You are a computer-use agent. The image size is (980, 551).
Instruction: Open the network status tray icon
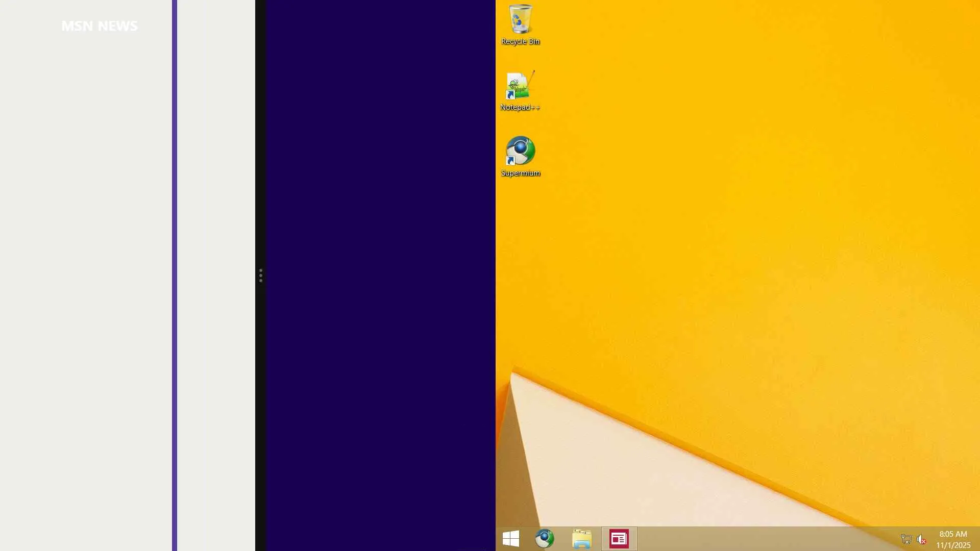(x=906, y=539)
